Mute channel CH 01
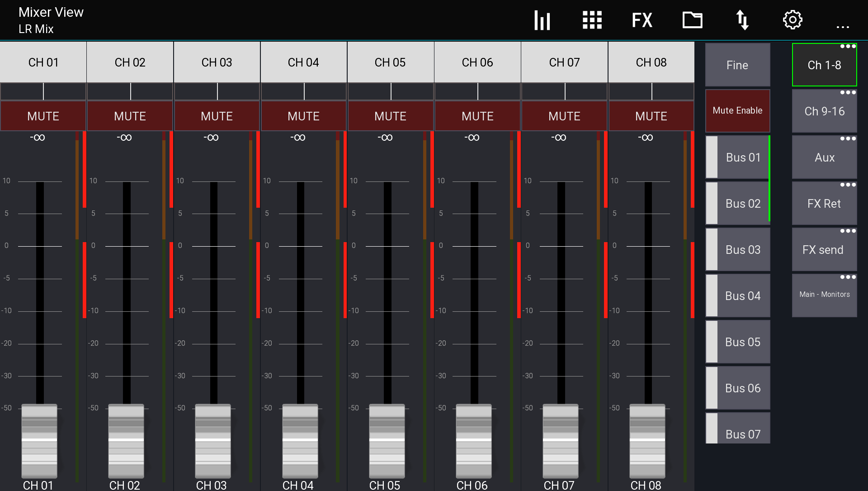Screen dimensions: 868x491 [x=43, y=116]
